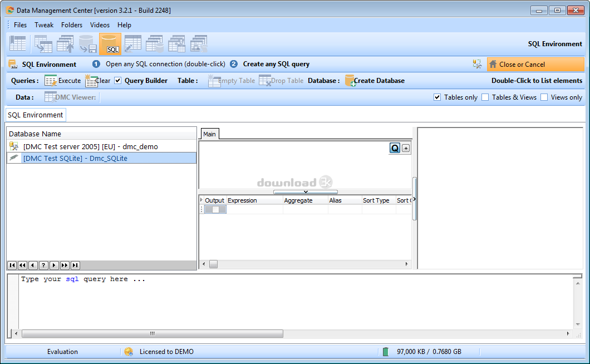
Task: Expand the right panel with the side arrow
Action: coord(414,199)
